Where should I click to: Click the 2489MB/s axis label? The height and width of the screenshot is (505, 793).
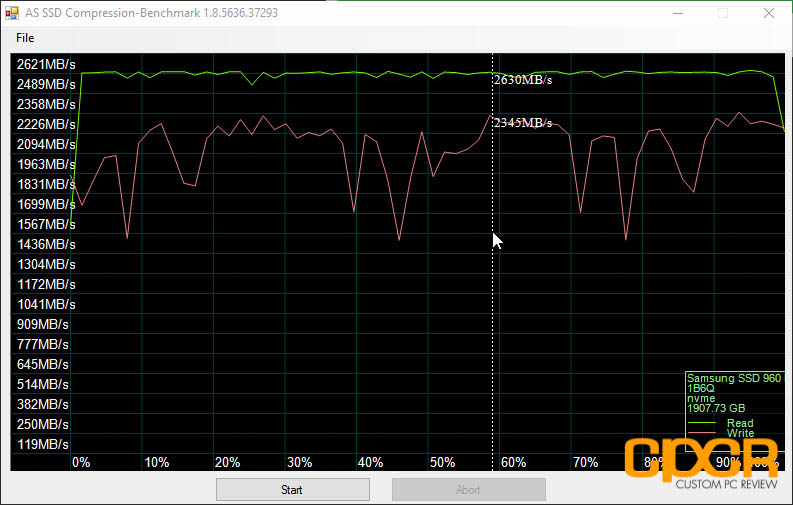click(x=46, y=84)
